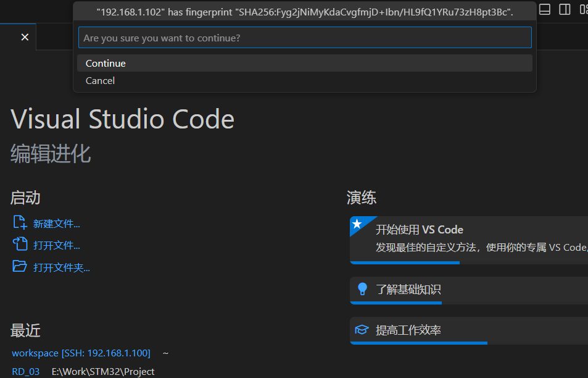Open the 了解基础知识 walkthrough

click(469, 290)
